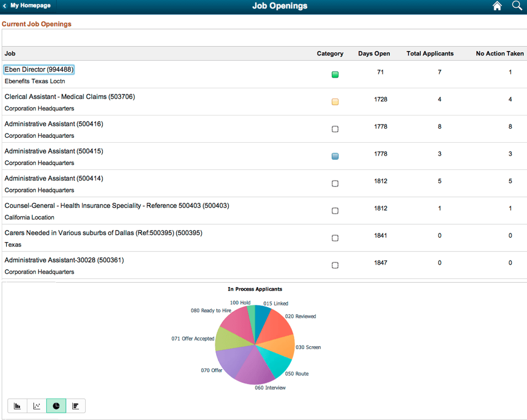Viewport: 527px width, 420px height.
Task: Click the back arrow in the header
Action: click(x=6, y=6)
